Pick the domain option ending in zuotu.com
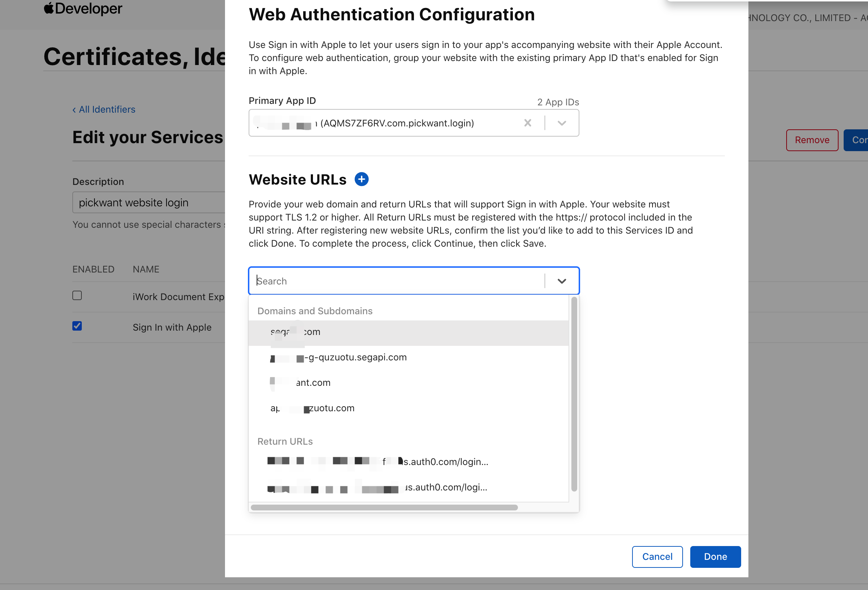The image size is (868, 590). tap(330, 408)
